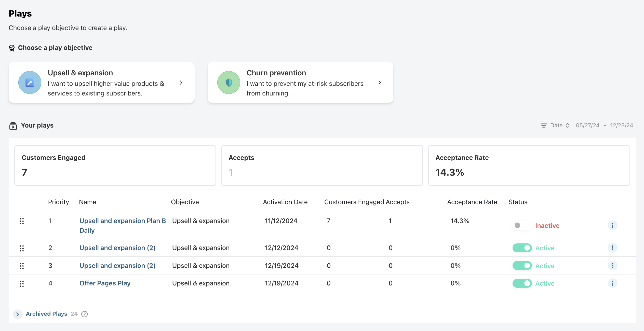Open more options for Upsell Plan B Daily
644x331 pixels.
click(612, 225)
